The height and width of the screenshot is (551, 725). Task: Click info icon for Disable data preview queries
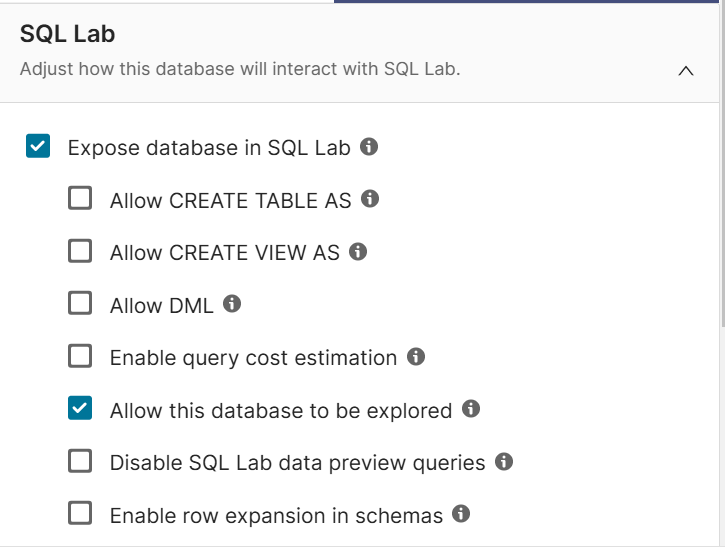click(504, 462)
